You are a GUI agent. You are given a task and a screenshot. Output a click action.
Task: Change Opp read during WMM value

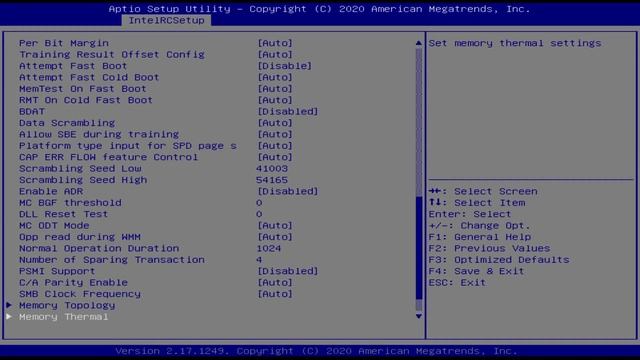point(275,237)
